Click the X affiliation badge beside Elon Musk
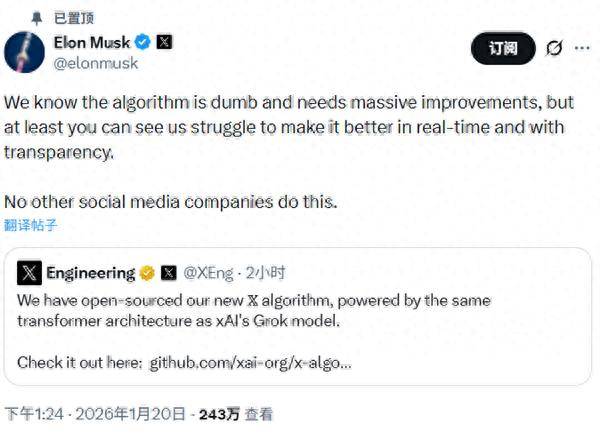The width and height of the screenshot is (600, 439). click(164, 42)
